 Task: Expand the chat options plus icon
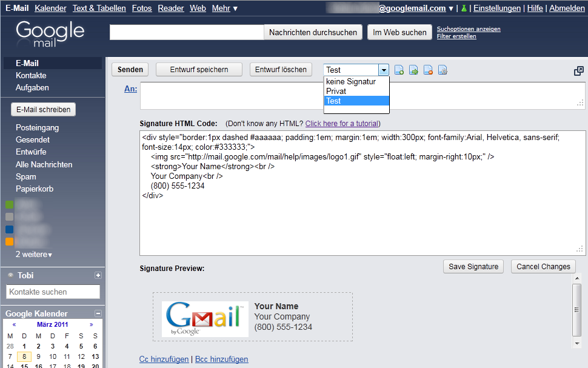98,275
